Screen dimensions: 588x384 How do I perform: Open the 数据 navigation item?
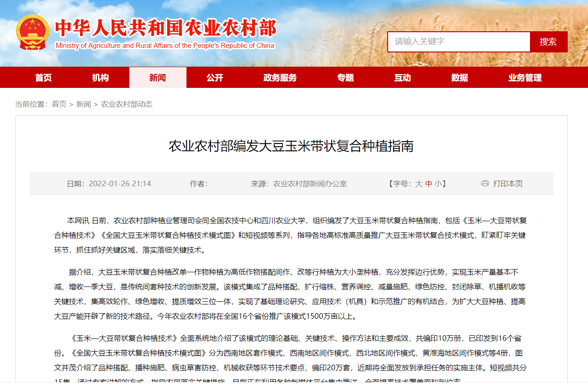click(460, 78)
